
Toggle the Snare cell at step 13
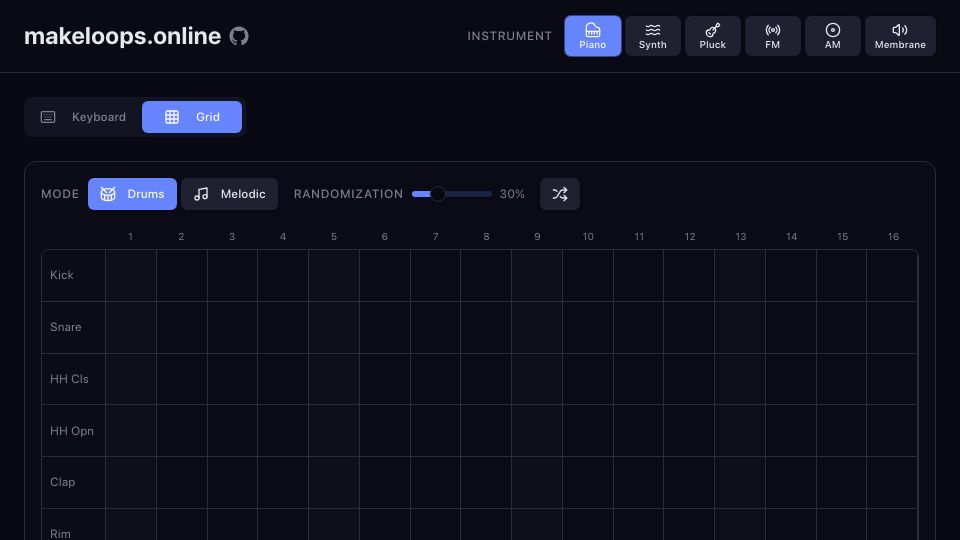pos(740,327)
